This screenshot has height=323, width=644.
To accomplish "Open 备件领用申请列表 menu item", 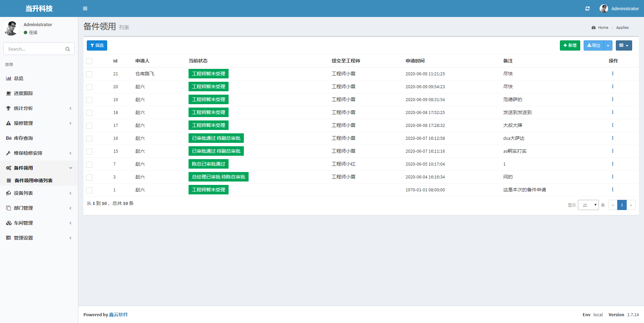I will click(34, 180).
